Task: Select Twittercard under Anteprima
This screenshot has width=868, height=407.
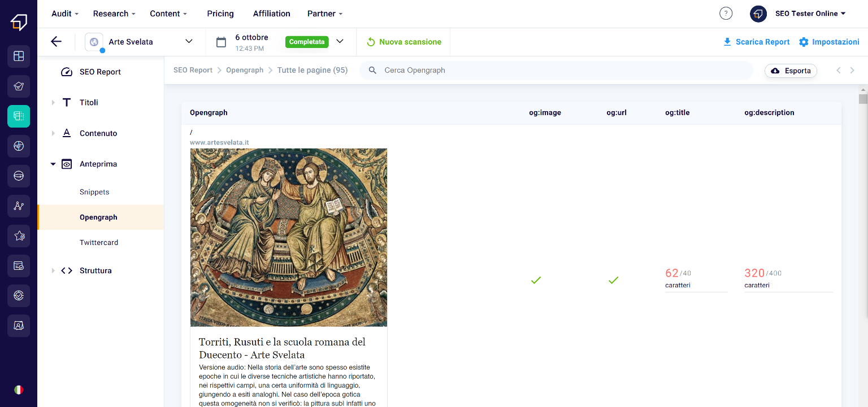Action: [x=99, y=242]
